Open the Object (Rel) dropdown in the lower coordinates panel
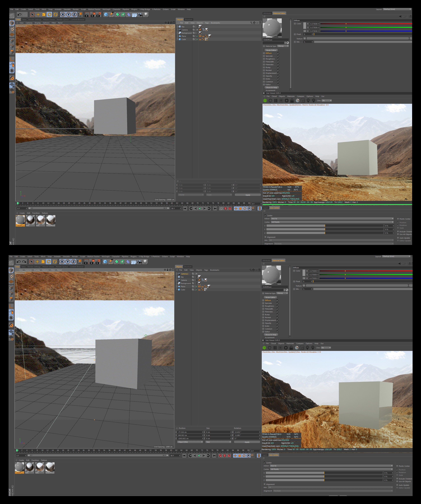Image resolution: width=421 pixels, height=504 pixels. click(x=190, y=442)
